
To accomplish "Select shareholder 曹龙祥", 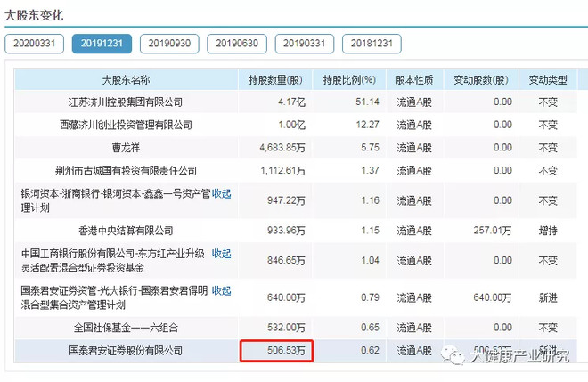I will pyautogui.click(x=126, y=148).
